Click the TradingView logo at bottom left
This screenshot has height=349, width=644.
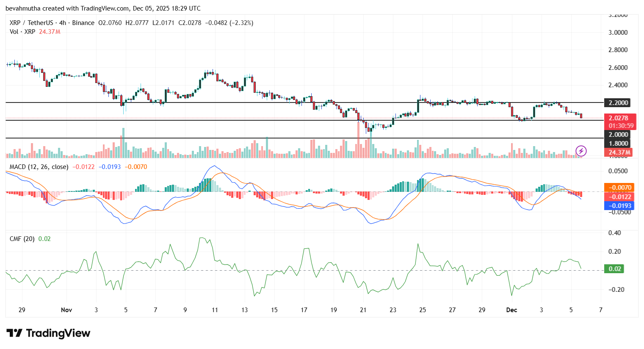pos(48,333)
